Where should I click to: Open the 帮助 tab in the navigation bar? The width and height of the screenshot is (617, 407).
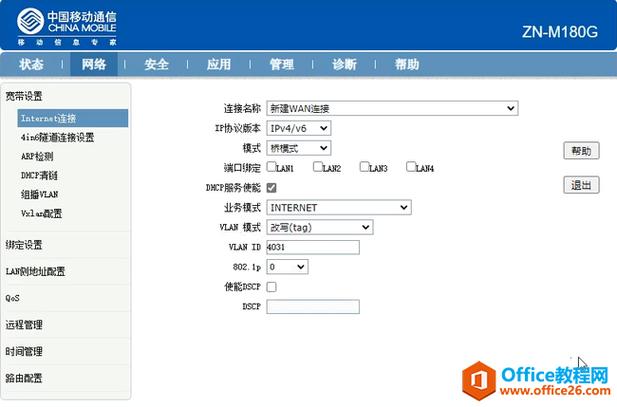[407, 64]
